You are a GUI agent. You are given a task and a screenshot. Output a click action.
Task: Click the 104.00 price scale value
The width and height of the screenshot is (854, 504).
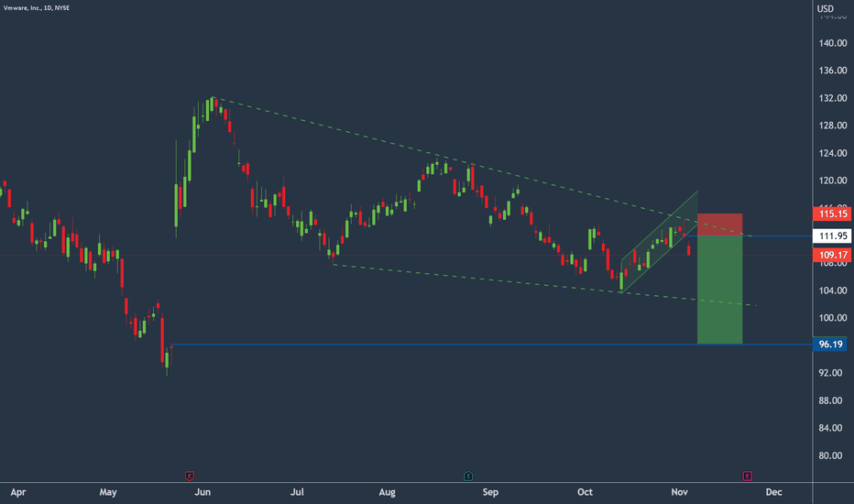[833, 290]
